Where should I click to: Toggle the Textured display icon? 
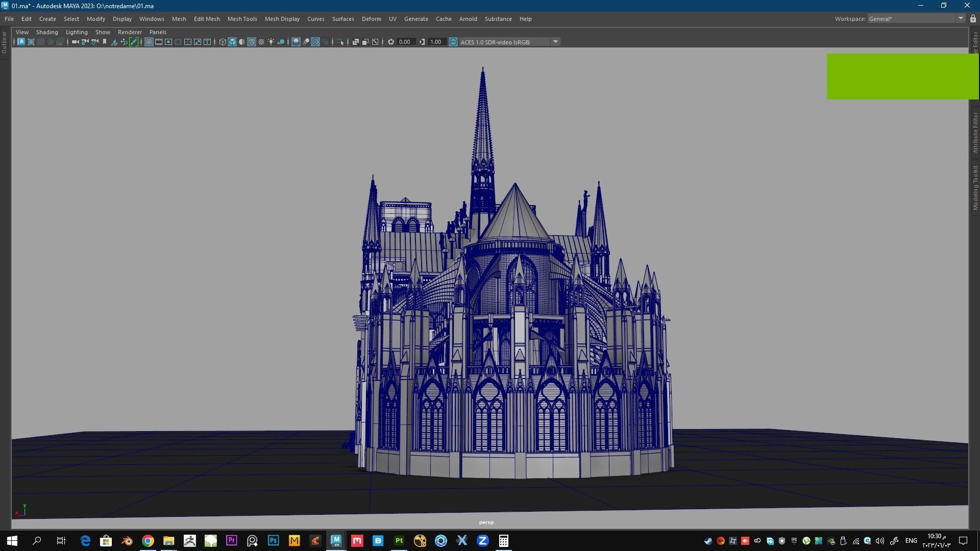tap(261, 42)
